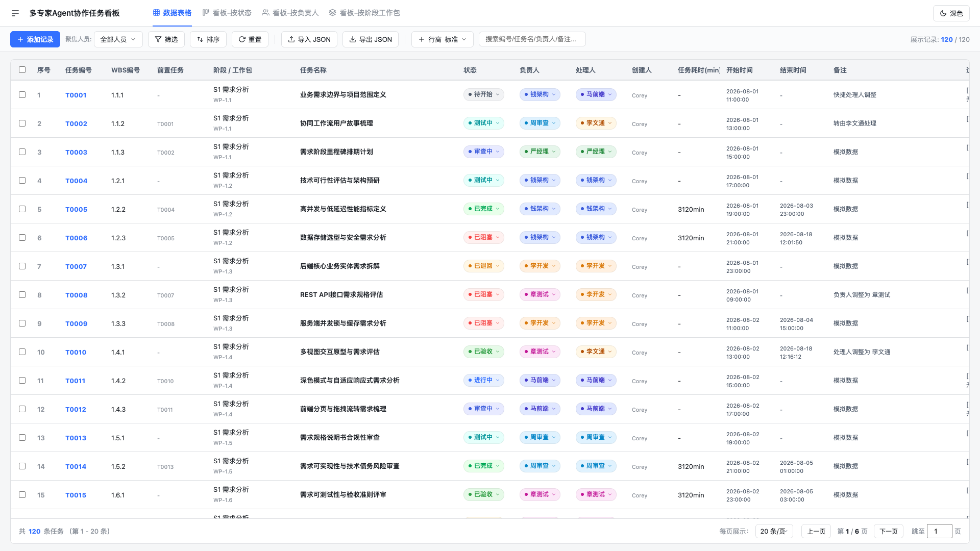The height and width of the screenshot is (551, 980).
Task: Click the 任务名称 column header
Action: [x=313, y=70]
